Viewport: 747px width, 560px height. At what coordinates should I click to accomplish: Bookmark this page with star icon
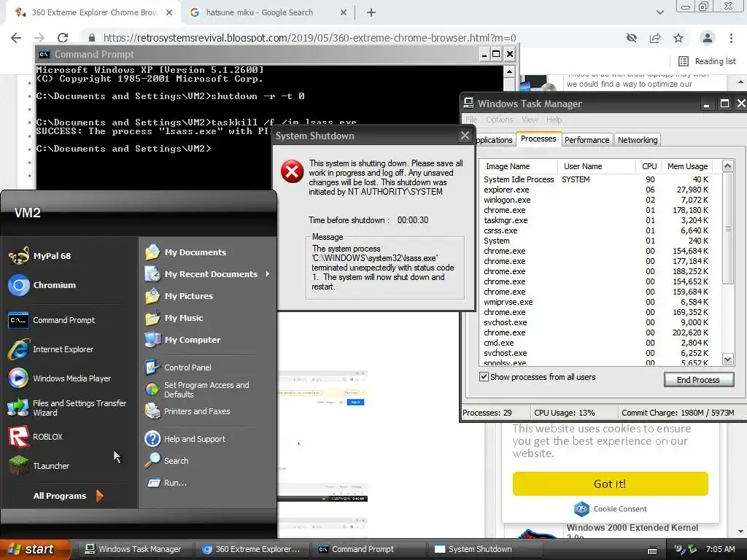[678, 38]
